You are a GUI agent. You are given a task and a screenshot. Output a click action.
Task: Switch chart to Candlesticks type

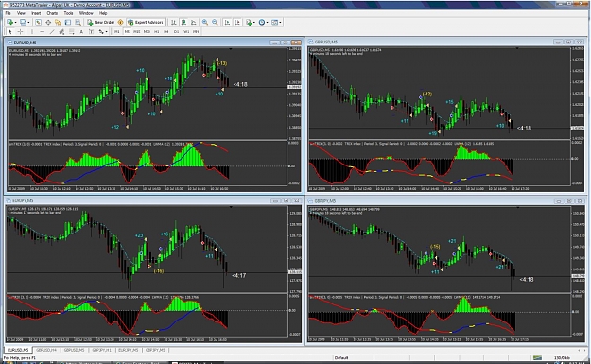click(183, 23)
